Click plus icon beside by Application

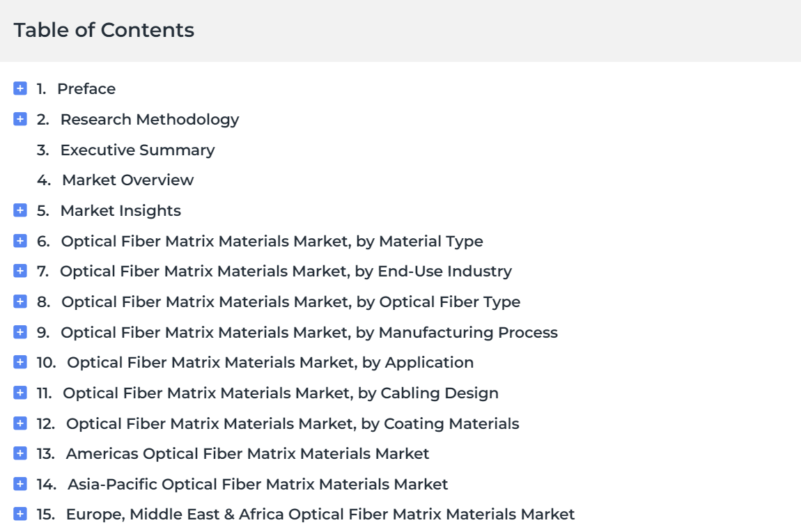click(x=20, y=363)
